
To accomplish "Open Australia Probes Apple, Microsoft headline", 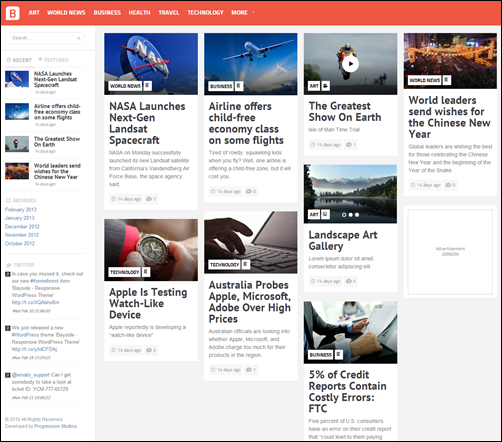I will tap(250, 302).
